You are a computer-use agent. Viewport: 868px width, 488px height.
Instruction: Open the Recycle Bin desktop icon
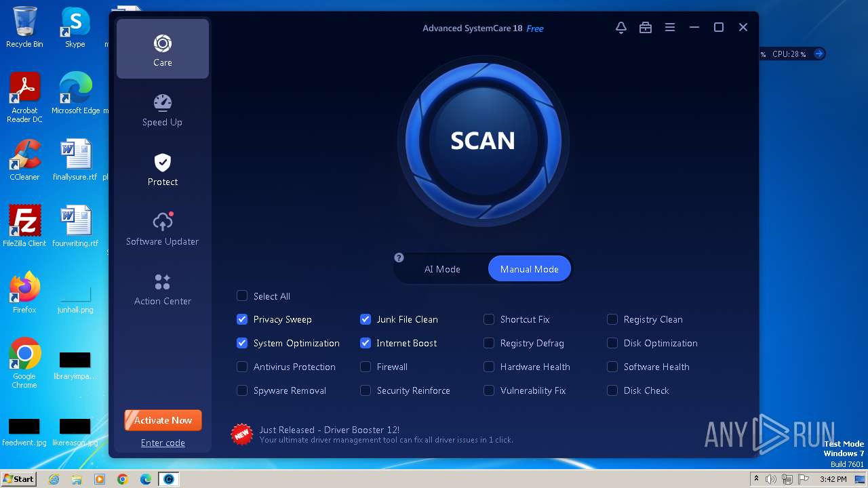coord(24,27)
